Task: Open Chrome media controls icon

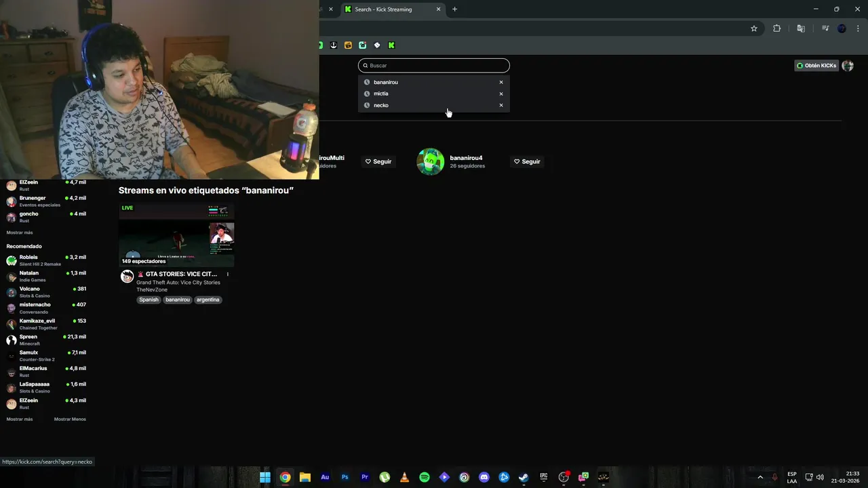Action: click(825, 28)
